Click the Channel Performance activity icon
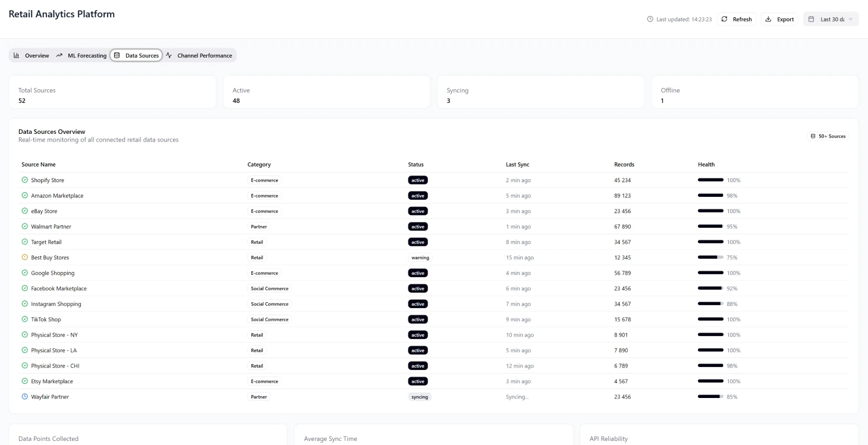Image resolution: width=868 pixels, height=445 pixels. [169, 55]
